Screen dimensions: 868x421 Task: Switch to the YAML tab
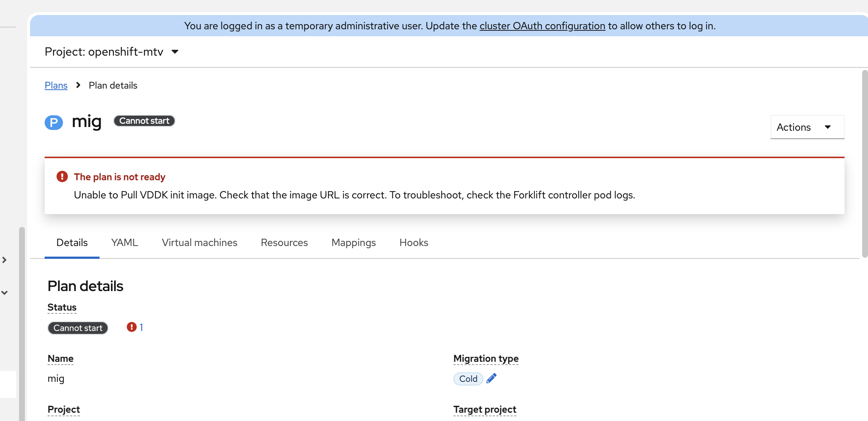(124, 243)
